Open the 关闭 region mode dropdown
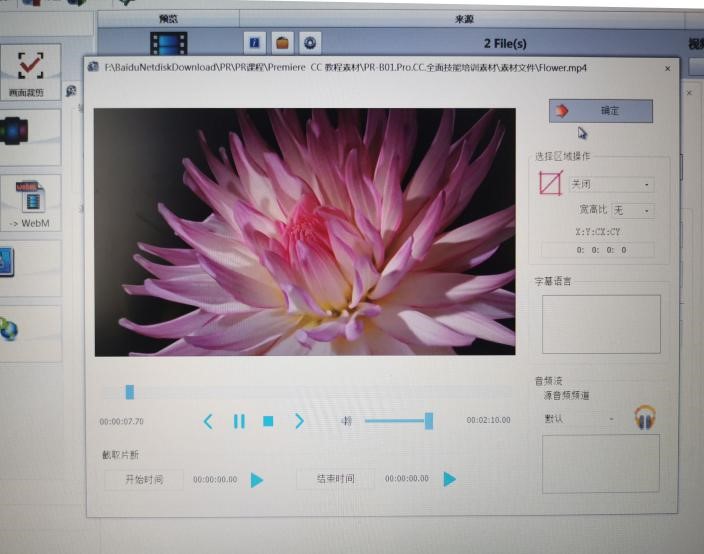 click(611, 185)
